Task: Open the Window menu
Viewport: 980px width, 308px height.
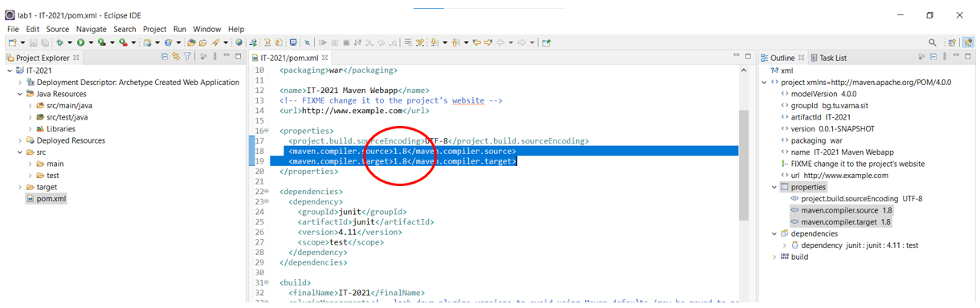Action: (207, 29)
